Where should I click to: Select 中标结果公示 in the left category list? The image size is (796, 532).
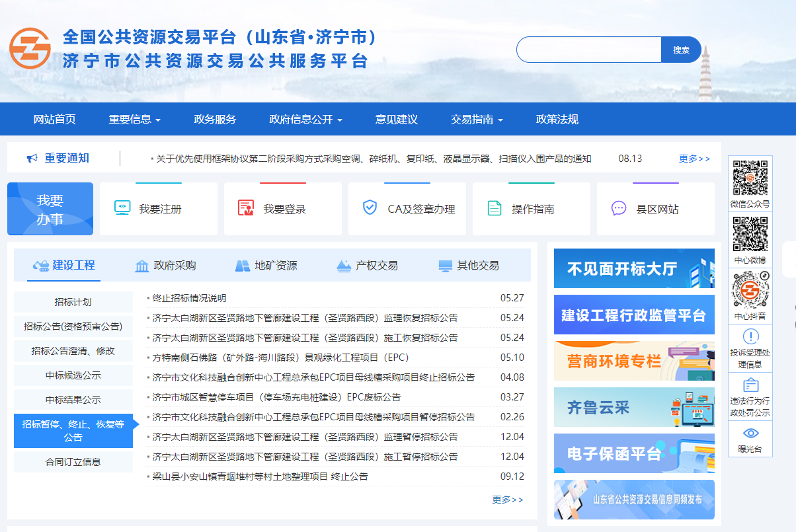pyautogui.click(x=73, y=400)
